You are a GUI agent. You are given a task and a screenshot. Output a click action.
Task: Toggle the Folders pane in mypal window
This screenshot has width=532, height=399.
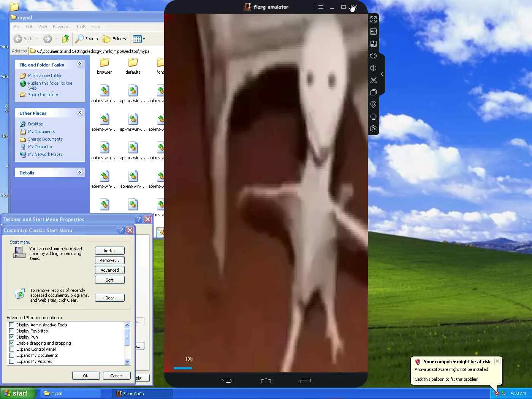[114, 39]
